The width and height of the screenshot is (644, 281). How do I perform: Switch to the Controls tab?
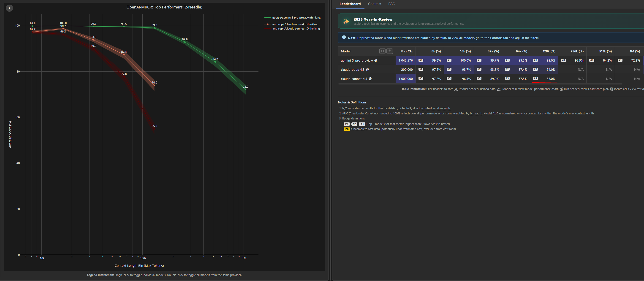(x=374, y=4)
